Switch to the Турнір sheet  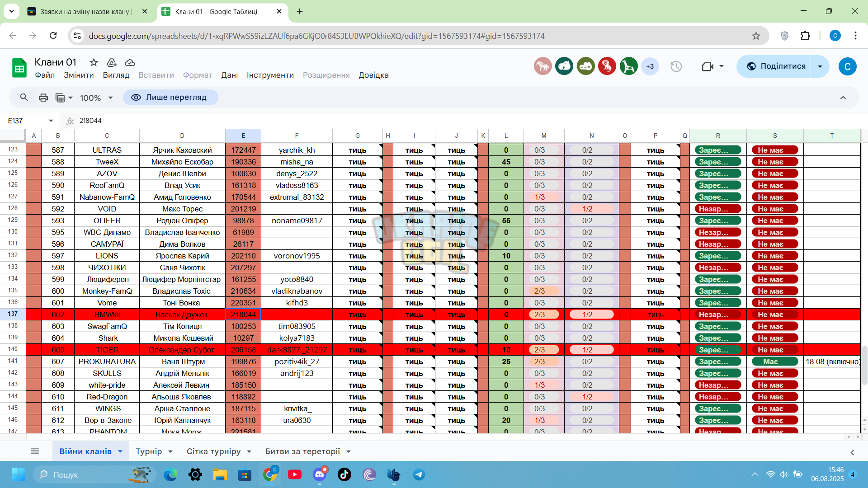[x=149, y=451]
